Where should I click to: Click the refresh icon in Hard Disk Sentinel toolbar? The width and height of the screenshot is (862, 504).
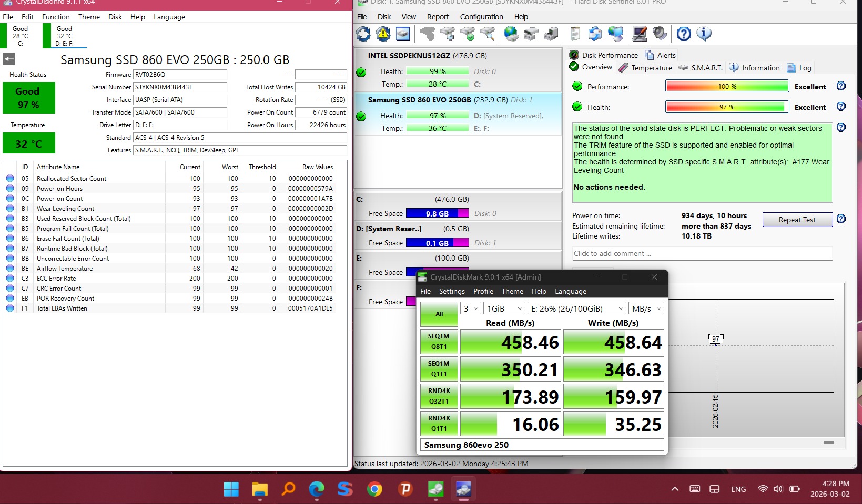[x=363, y=34]
